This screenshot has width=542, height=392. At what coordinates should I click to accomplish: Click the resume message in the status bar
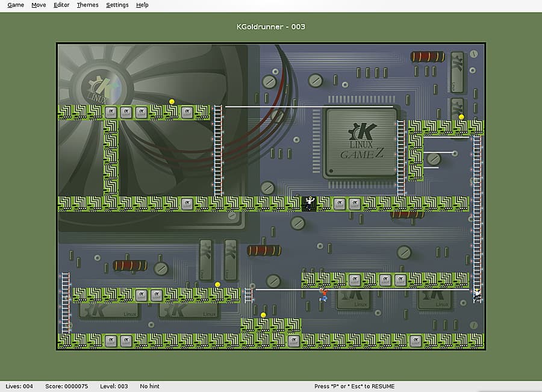click(354, 386)
